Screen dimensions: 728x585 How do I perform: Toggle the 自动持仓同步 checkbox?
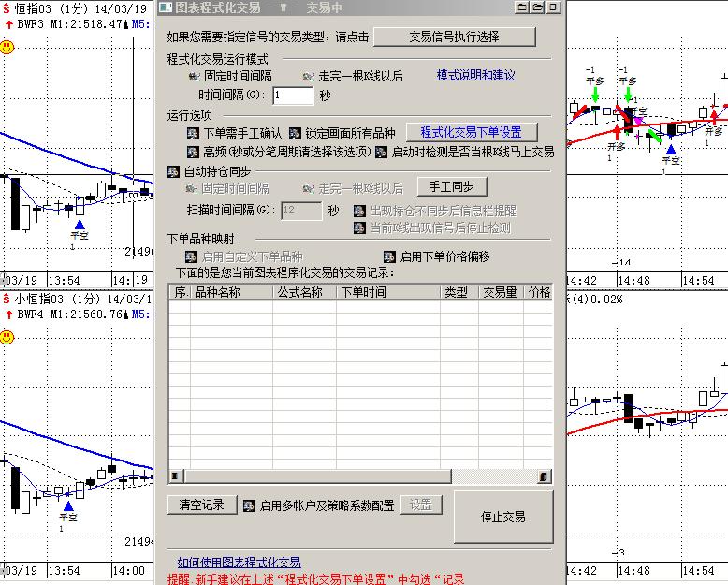click(173, 171)
